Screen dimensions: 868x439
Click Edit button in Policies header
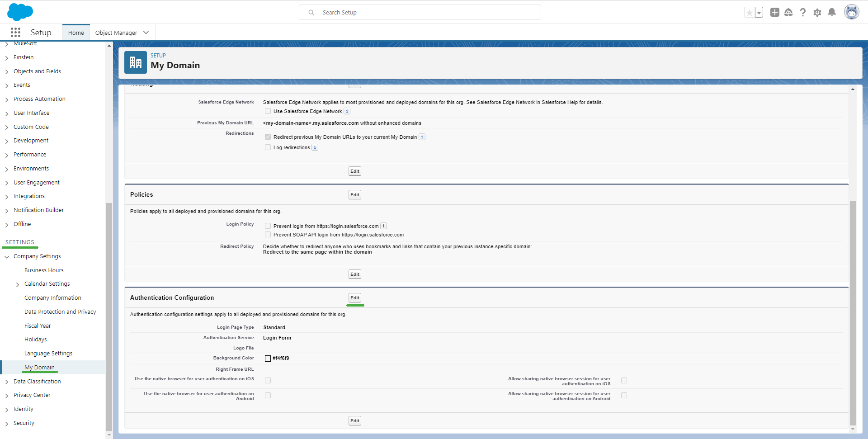pos(355,195)
